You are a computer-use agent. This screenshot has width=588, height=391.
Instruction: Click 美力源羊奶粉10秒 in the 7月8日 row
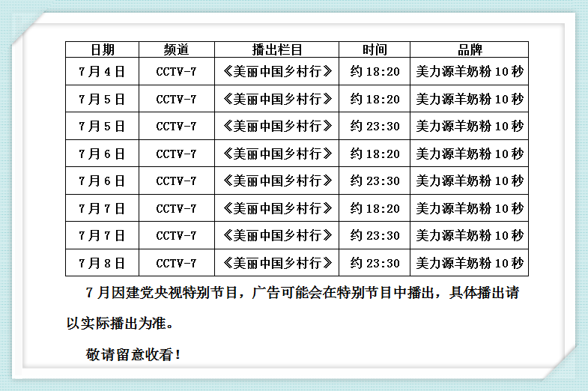click(470, 263)
